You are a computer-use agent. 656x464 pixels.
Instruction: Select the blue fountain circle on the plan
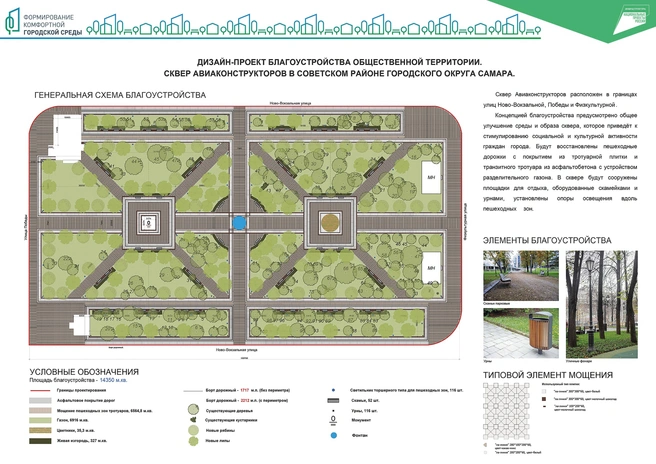[238, 223]
